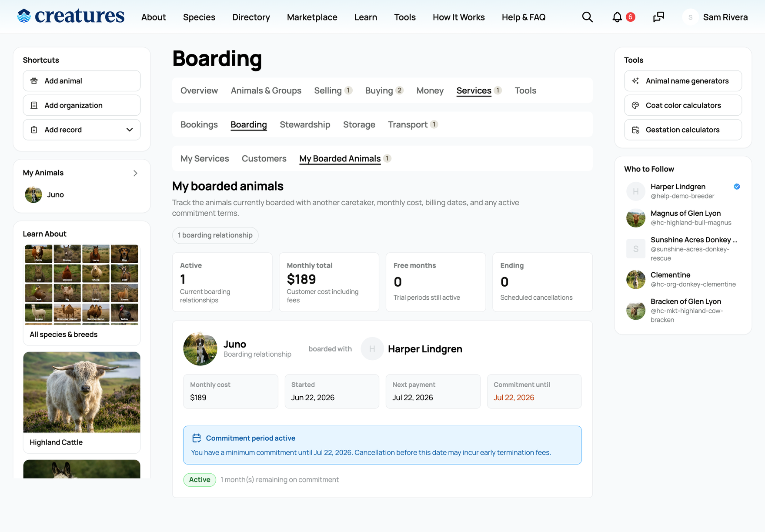Switch to the Bookings sub-tab
Screen dimensions: 765x532
[199, 124]
